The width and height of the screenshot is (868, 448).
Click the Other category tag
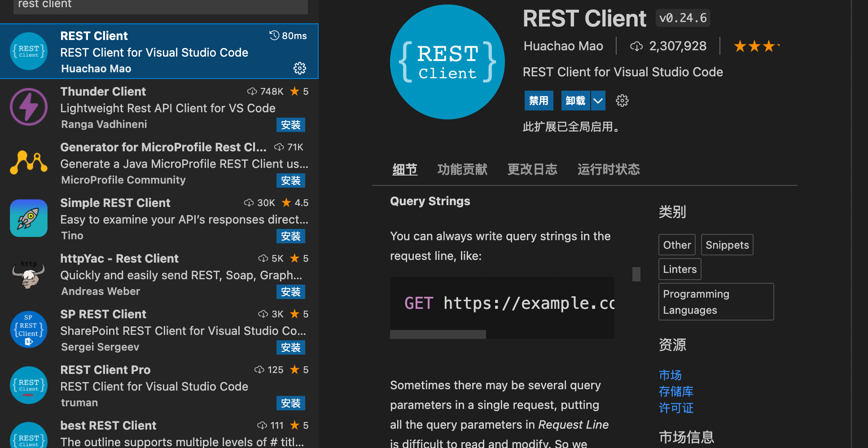pos(677,245)
